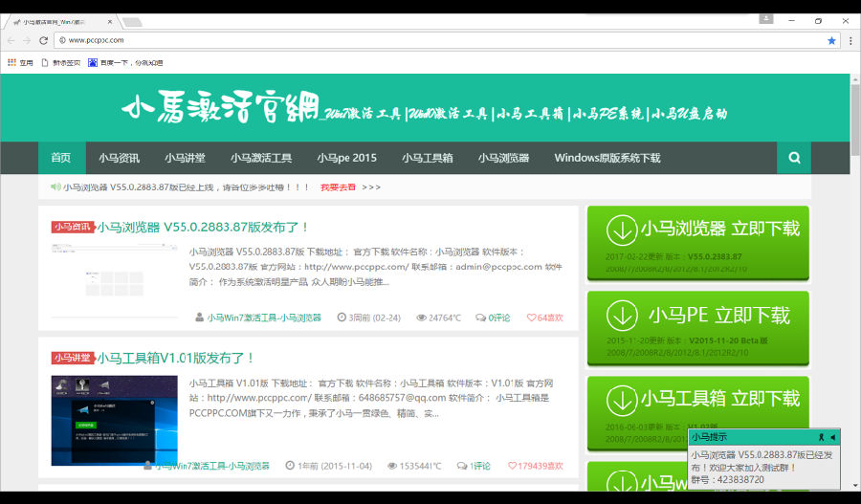Screen dimensions: 861x504
Task: Click 小马工具箱 立即下载 green button
Action: 698,413
